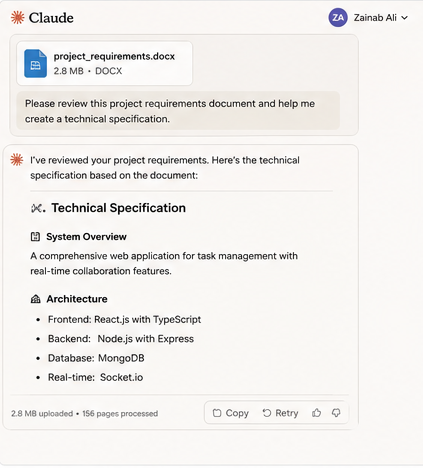Click the icon beside the Technical Specification heading
This screenshot has width=423, height=468.
click(37, 208)
